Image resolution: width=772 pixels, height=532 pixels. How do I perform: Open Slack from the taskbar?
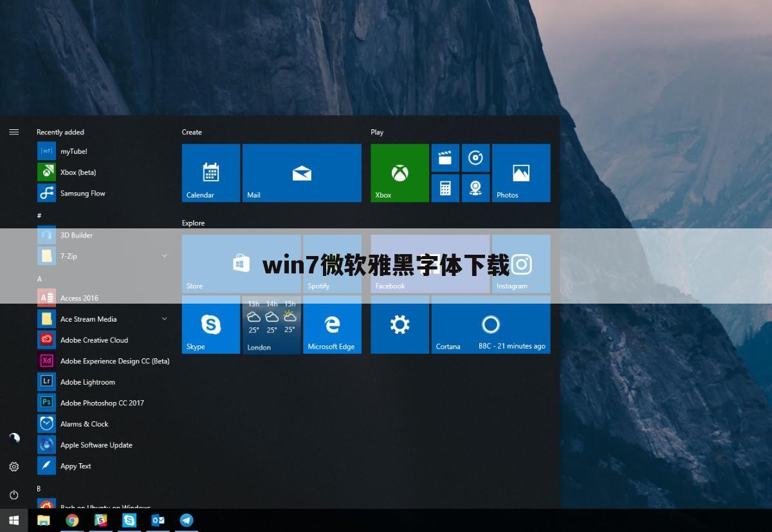pos(101,520)
